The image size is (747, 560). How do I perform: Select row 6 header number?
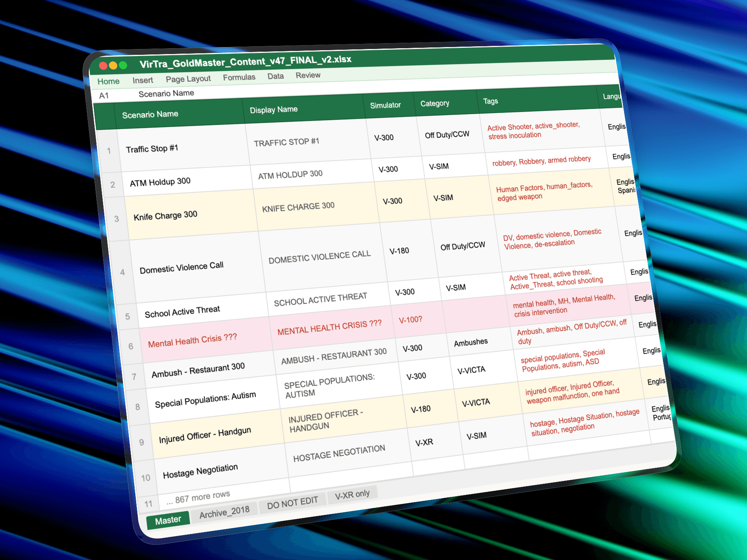click(x=131, y=346)
